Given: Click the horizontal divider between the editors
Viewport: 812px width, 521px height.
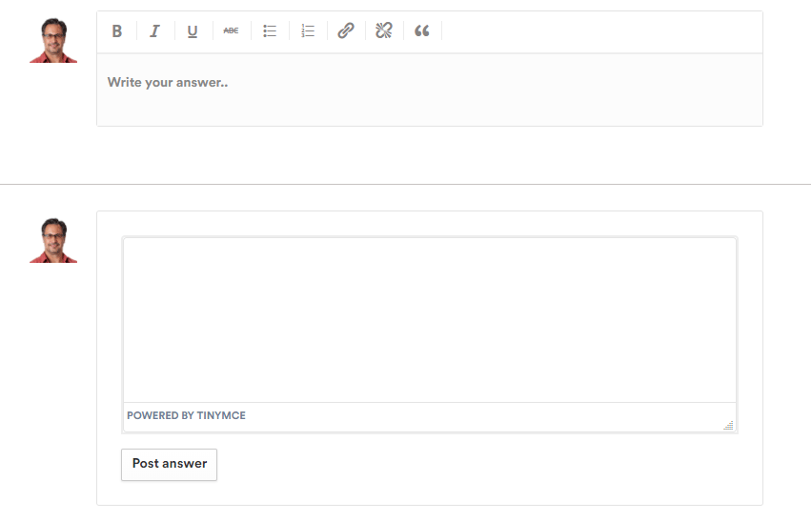Looking at the screenshot, I should coord(405,184).
